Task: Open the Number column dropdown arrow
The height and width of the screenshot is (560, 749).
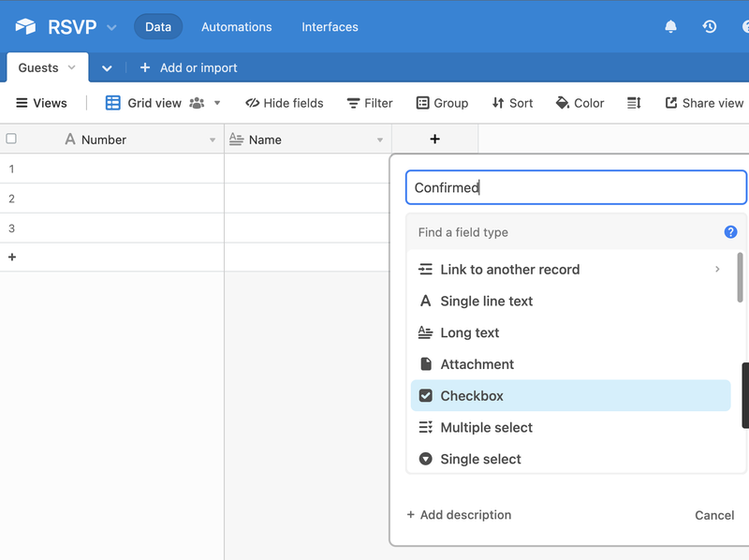Action: (213, 140)
